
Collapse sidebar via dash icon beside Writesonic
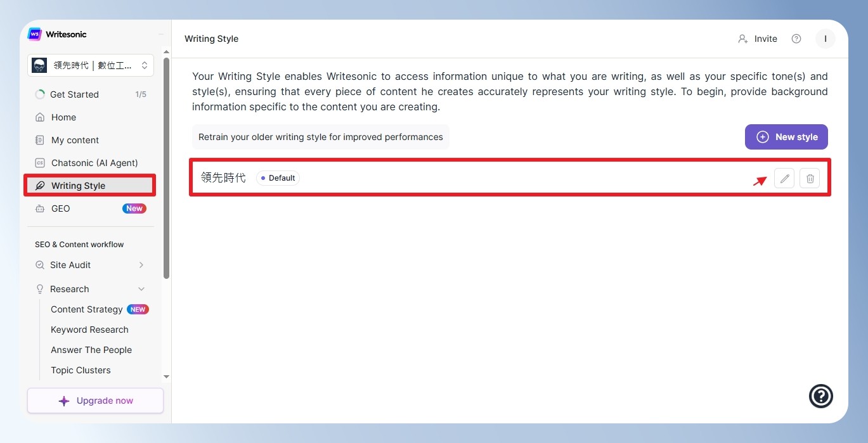point(161,34)
